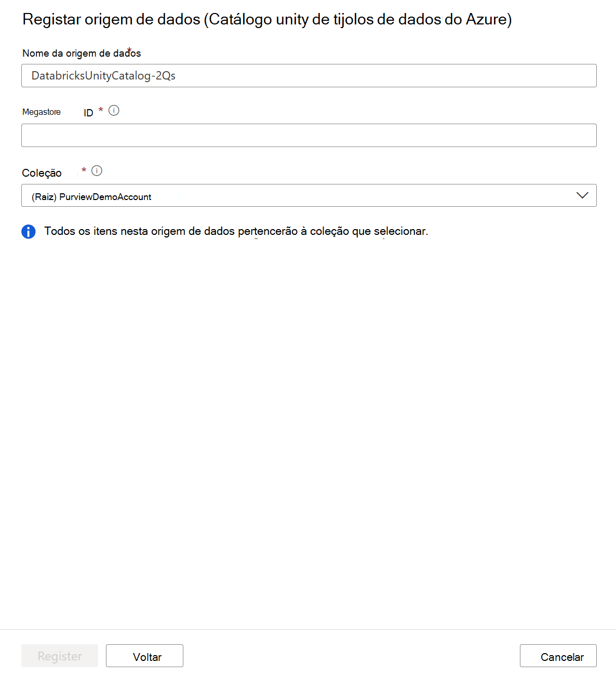Open the Megastore ID info tooltip icon
This screenshot has height=677, width=616.
114,110
